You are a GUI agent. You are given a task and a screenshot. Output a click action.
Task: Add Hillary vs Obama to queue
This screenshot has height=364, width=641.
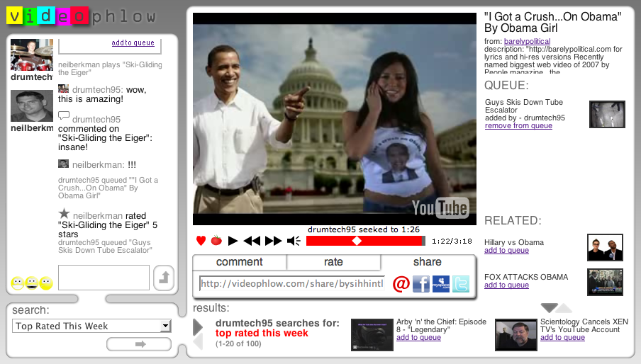[506, 250]
